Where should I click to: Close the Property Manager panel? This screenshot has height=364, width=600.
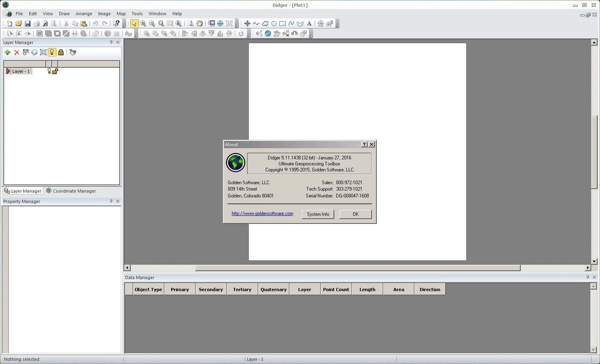pyautogui.click(x=118, y=201)
